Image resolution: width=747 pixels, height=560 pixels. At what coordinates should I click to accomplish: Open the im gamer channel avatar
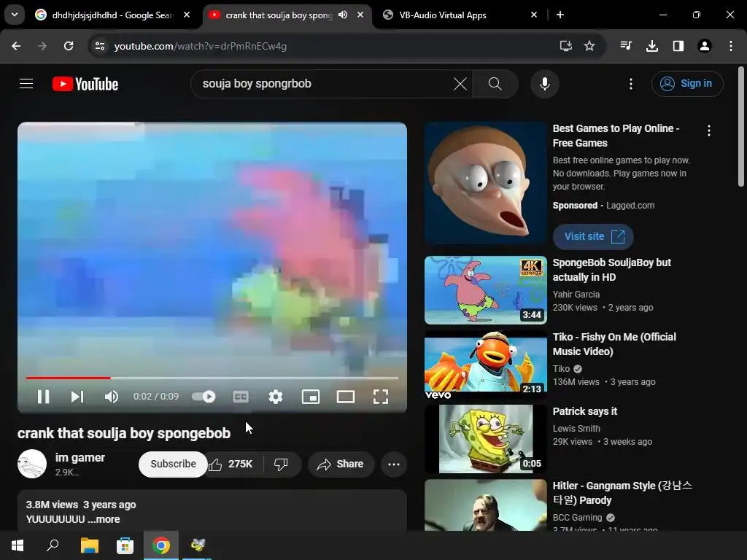32,464
